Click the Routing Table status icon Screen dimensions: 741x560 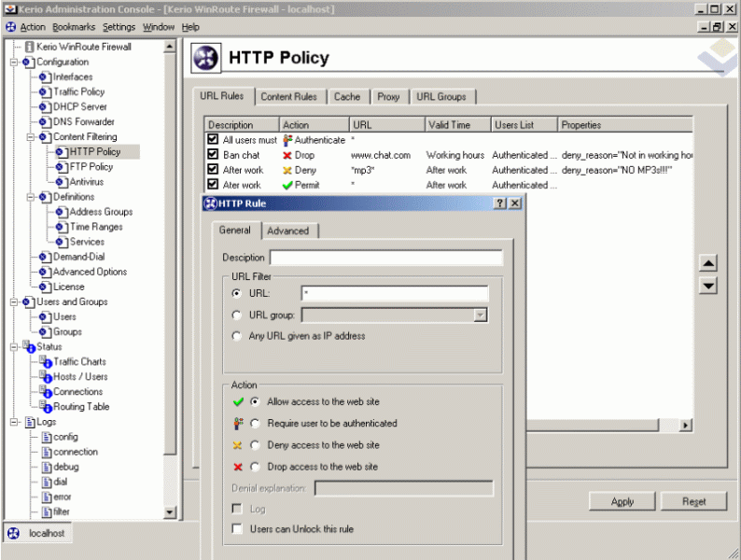(x=46, y=407)
